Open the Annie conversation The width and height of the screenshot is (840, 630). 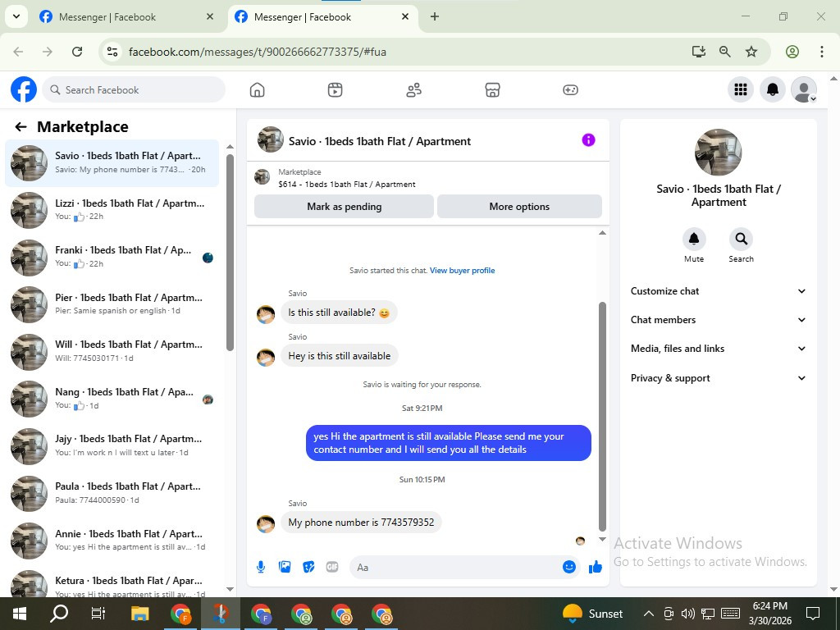pos(112,540)
